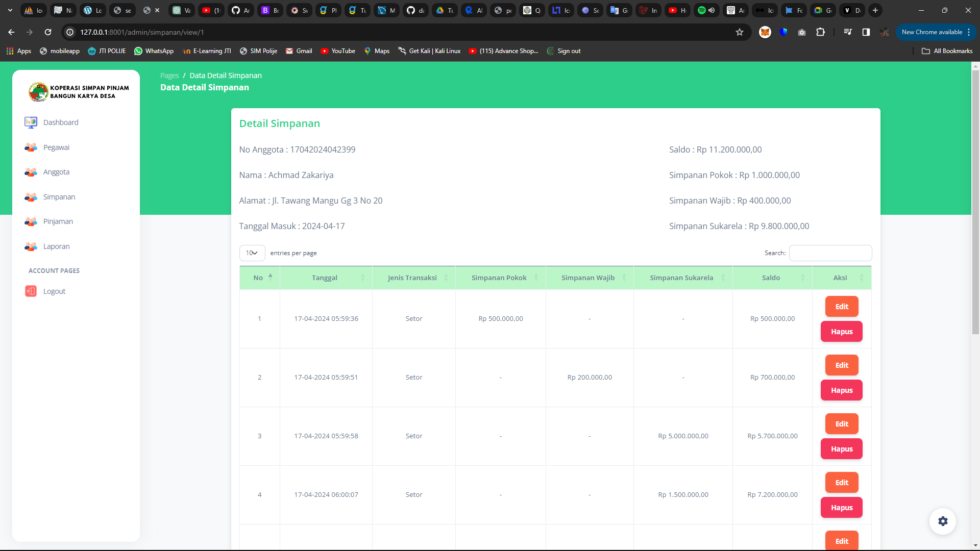
Task: Open the tab search chevron dropdown
Action: (10, 10)
